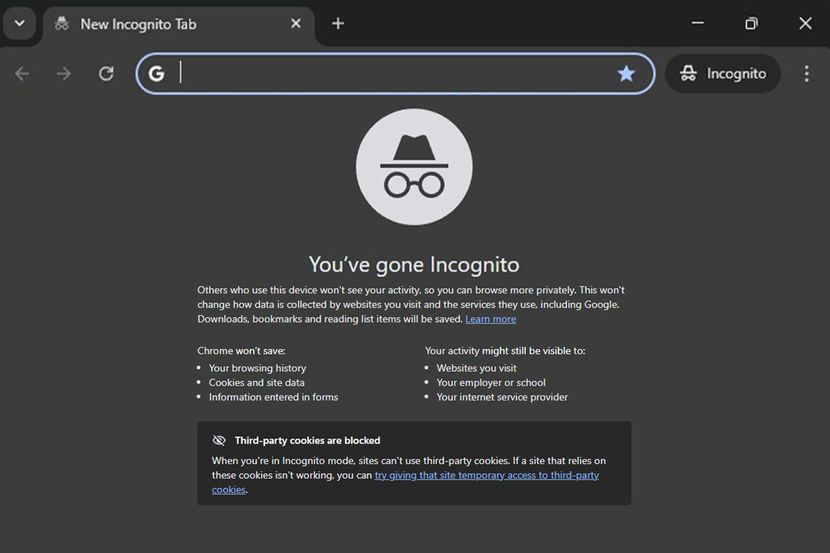Viewport: 830px width, 553px height.
Task: Click the crossed-out eye cookies icon
Action: 219,440
